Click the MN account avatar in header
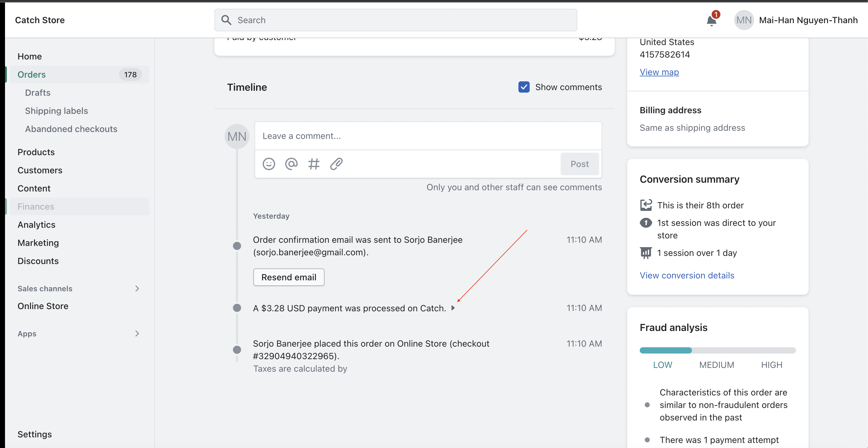Screen dimensions: 868x448 (x=743, y=20)
